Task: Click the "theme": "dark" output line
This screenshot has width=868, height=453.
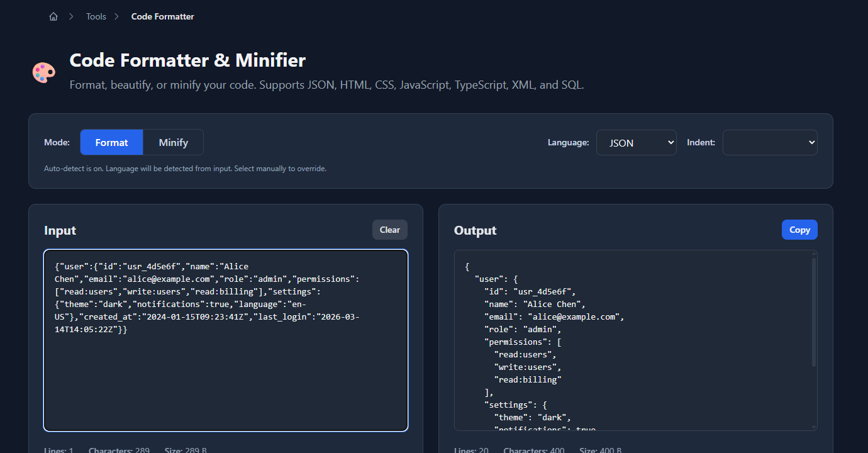Action: point(533,417)
